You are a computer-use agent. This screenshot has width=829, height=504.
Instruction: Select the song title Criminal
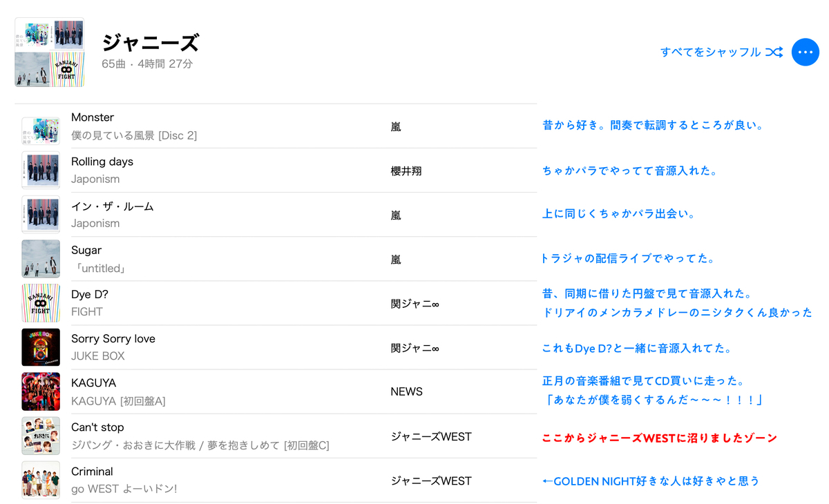92,471
